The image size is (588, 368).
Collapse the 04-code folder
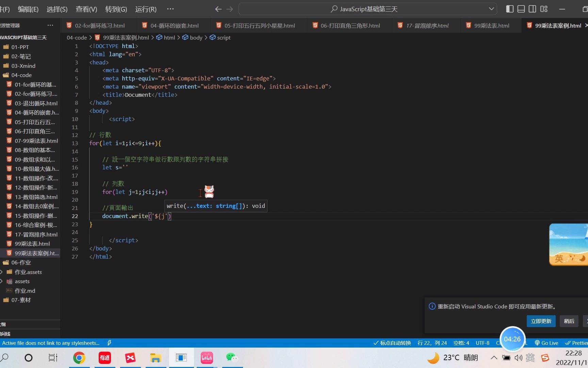(30, 75)
